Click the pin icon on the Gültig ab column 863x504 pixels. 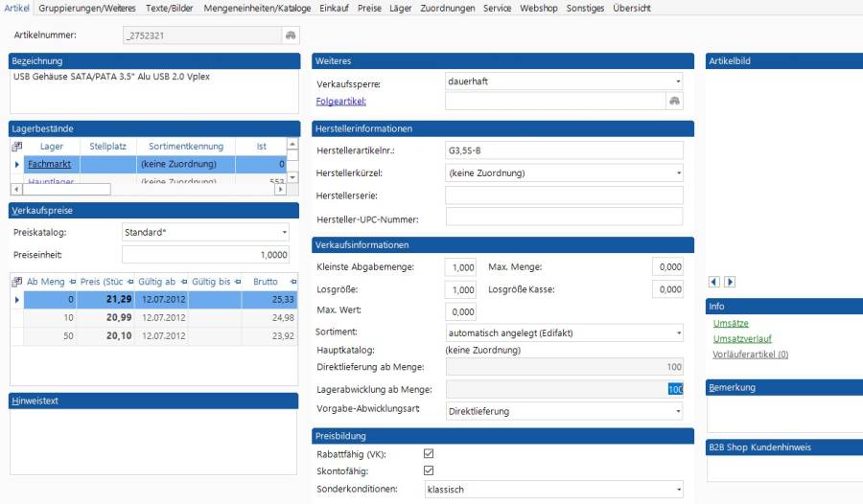click(182, 283)
